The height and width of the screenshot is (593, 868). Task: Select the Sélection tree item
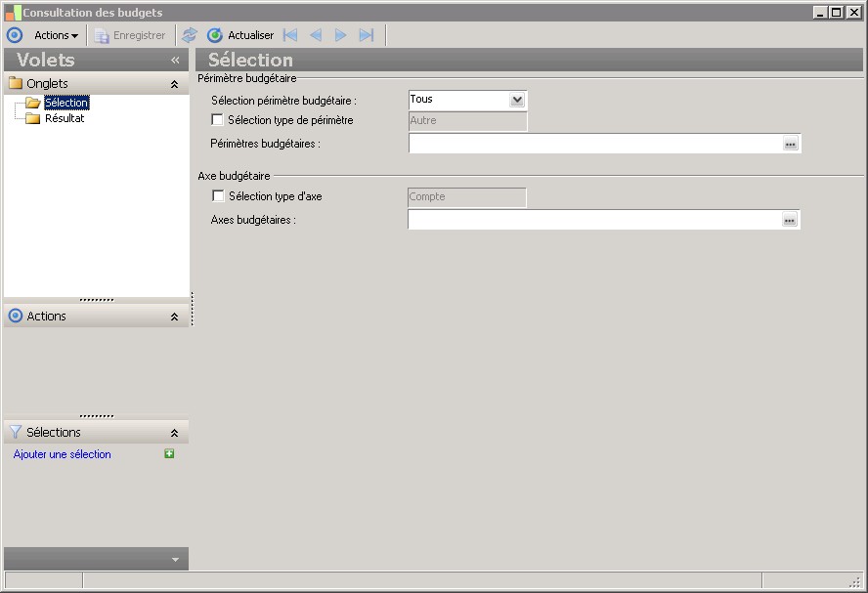click(66, 103)
